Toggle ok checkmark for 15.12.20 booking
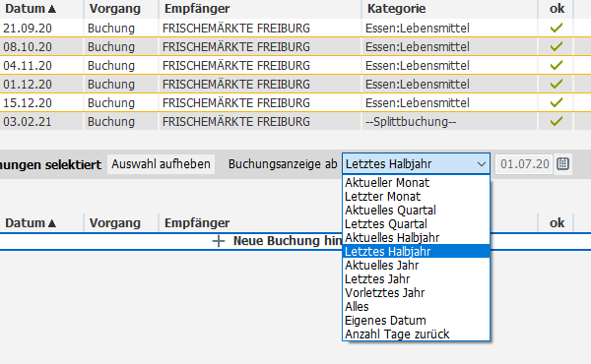Image resolution: width=591 pixels, height=364 pixels. pyautogui.click(x=557, y=102)
